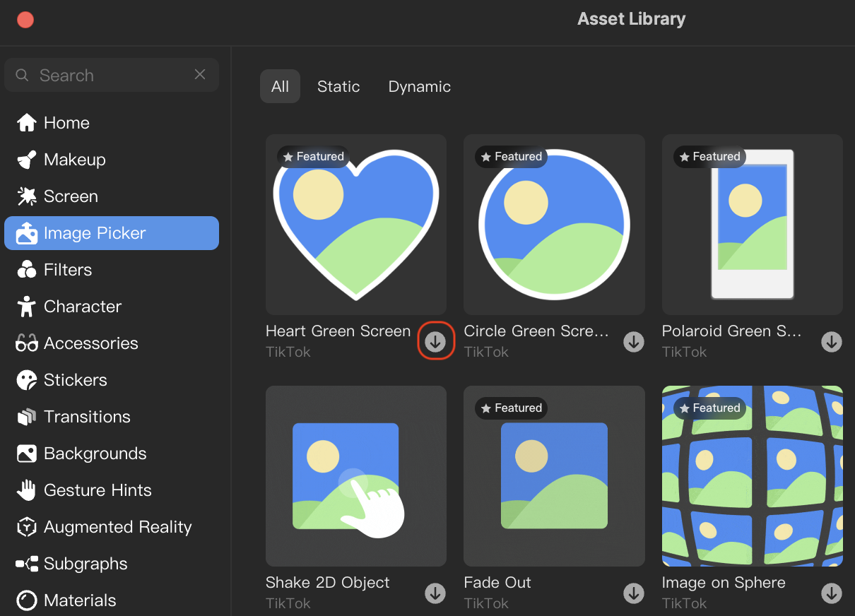Download the Image on Sphere asset
The height and width of the screenshot is (616, 855).
click(832, 593)
